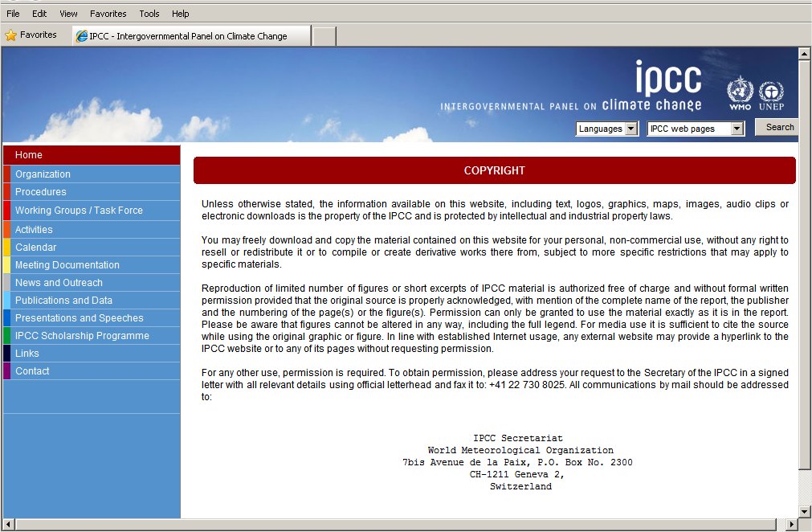Open Meeting Documentation
812x532 pixels.
(x=92, y=264)
